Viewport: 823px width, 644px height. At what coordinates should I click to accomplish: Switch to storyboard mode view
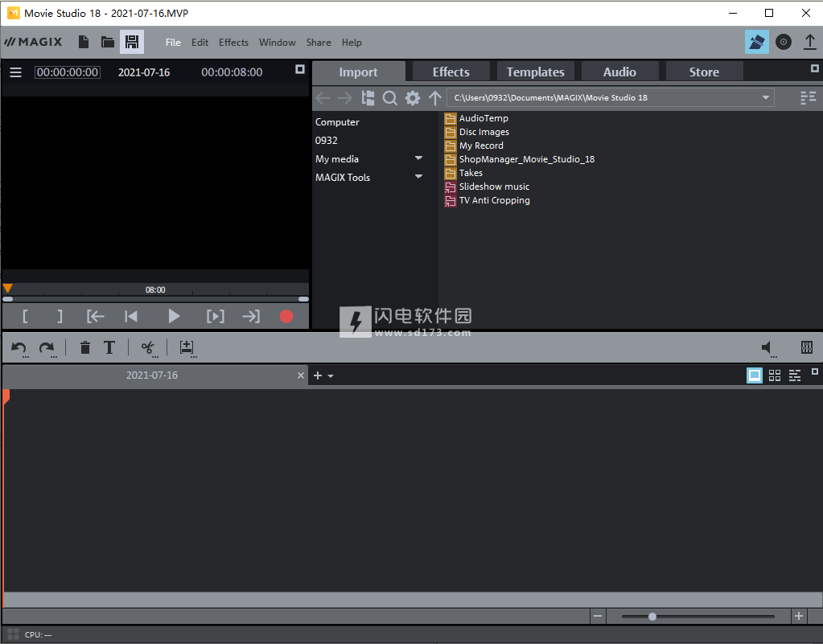[x=755, y=375]
